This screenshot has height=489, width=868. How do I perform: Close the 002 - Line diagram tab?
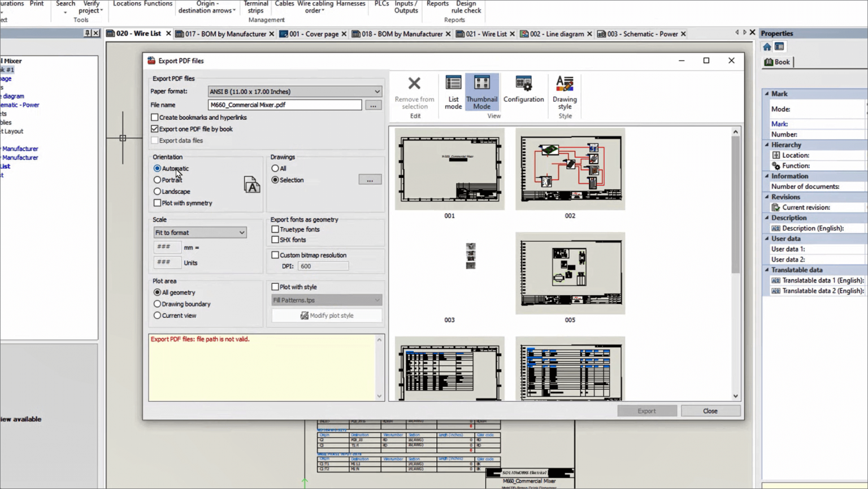(589, 34)
